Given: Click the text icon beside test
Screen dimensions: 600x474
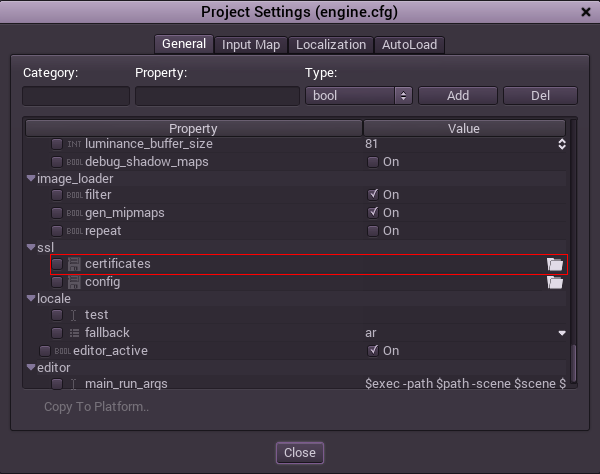Looking at the screenshot, I should click(x=74, y=315).
